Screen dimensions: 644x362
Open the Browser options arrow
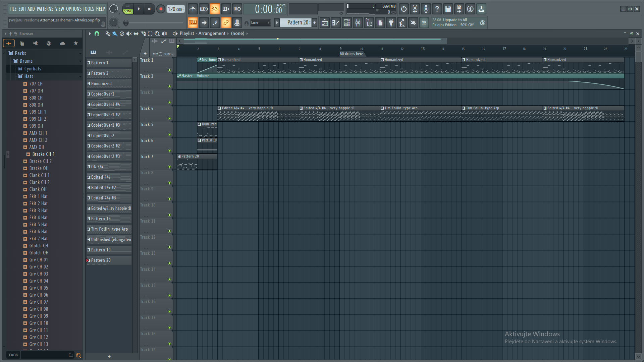pyautogui.click(x=5, y=34)
